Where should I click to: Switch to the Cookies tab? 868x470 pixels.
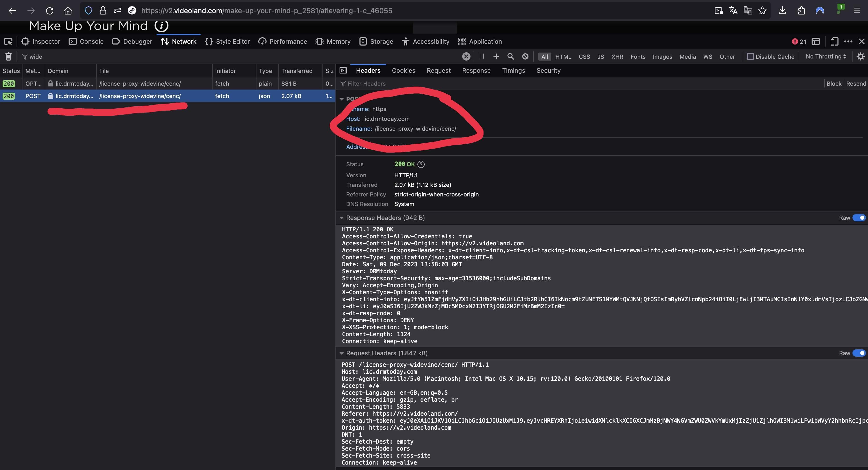(x=403, y=70)
